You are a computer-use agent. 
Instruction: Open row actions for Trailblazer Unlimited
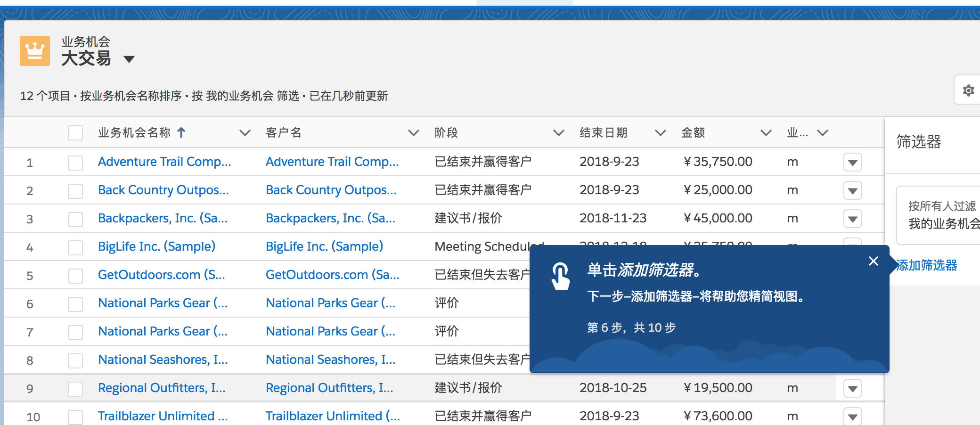[852, 417]
